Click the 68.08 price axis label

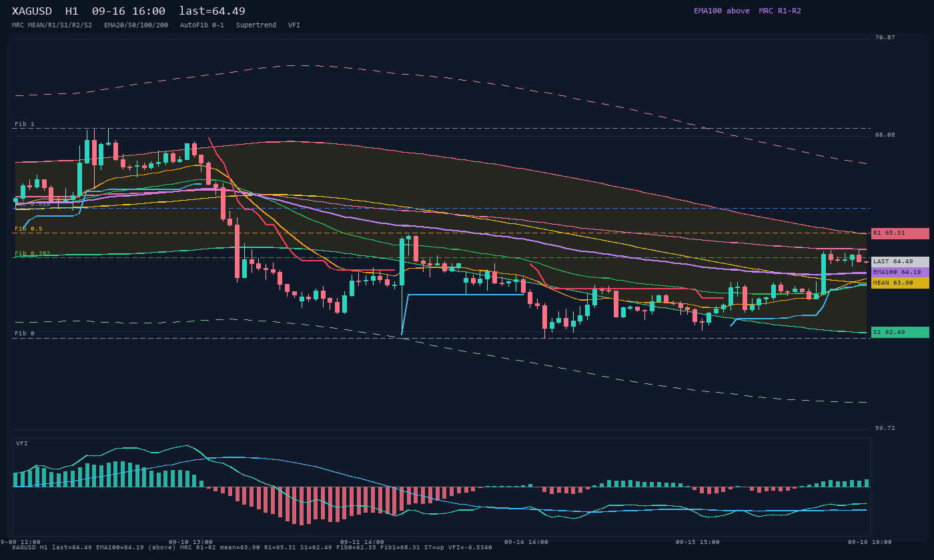click(885, 135)
